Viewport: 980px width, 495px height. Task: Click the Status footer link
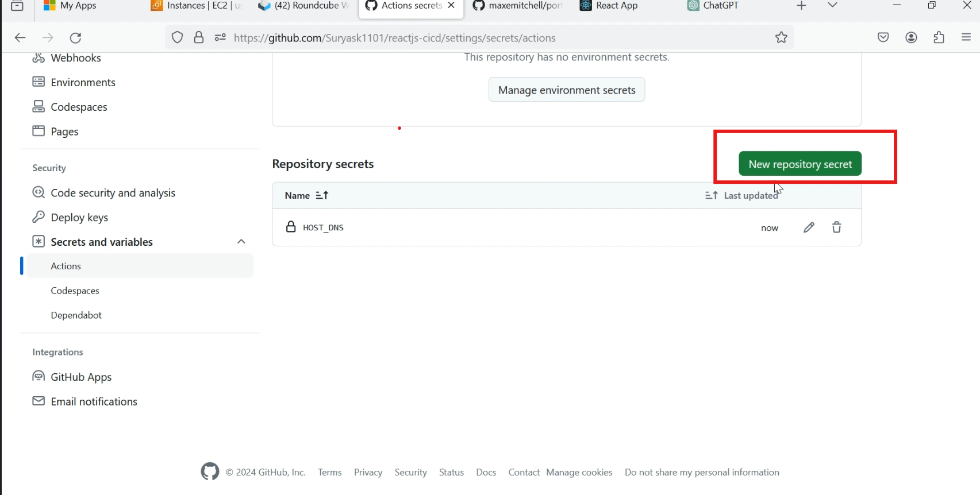coord(451,472)
